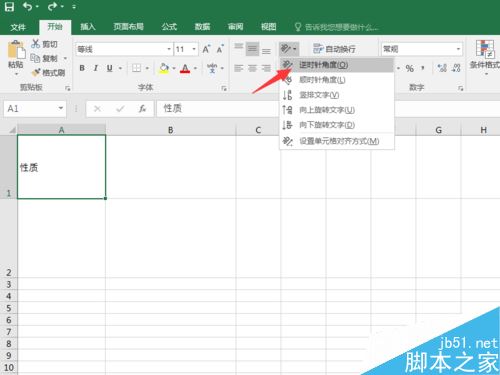The height and width of the screenshot is (375, 500).
Task: Click the Name Box showing A1
Action: click(x=35, y=109)
